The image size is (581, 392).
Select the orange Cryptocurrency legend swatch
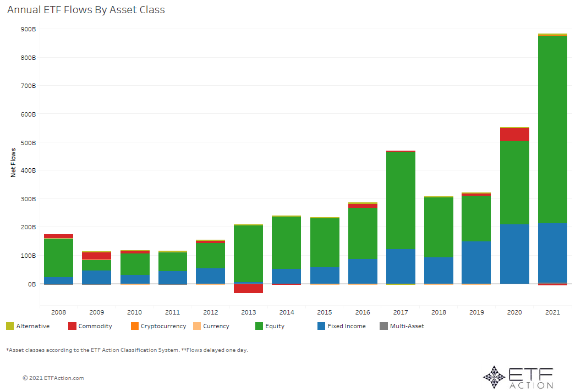[134, 326]
